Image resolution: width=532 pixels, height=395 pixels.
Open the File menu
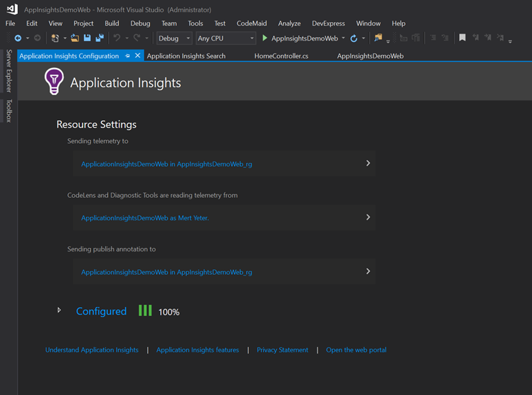coord(10,23)
